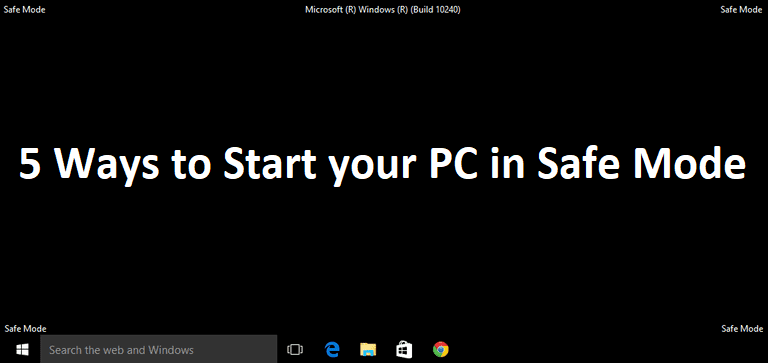Click the number '5' in the headline
This screenshot has width=768, height=363.
pyautogui.click(x=30, y=164)
